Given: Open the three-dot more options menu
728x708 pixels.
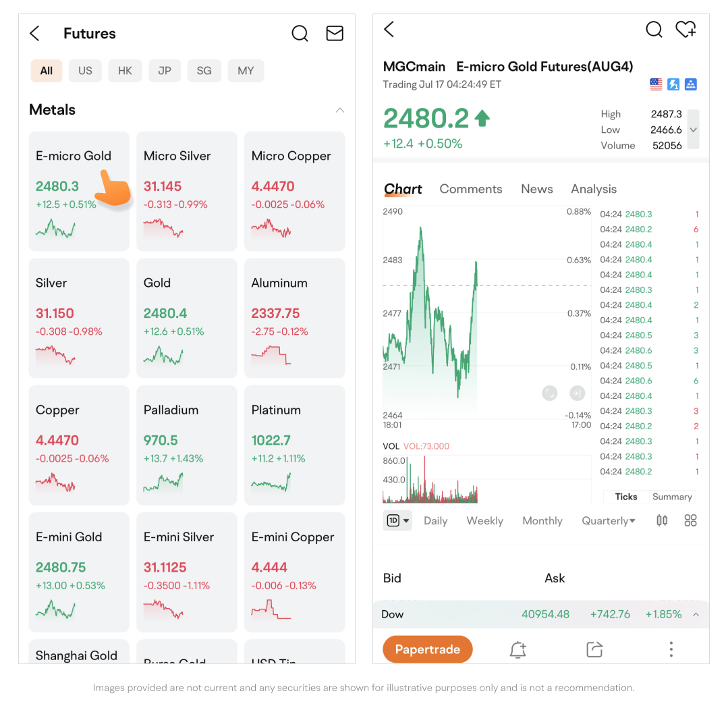Looking at the screenshot, I should pyautogui.click(x=671, y=649).
